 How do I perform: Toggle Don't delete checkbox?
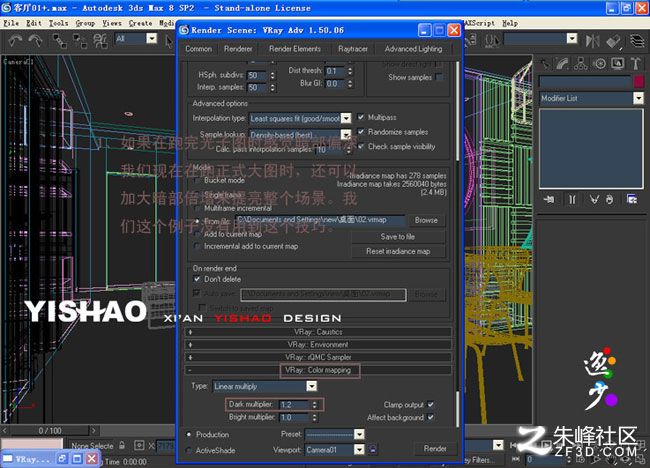pos(197,279)
